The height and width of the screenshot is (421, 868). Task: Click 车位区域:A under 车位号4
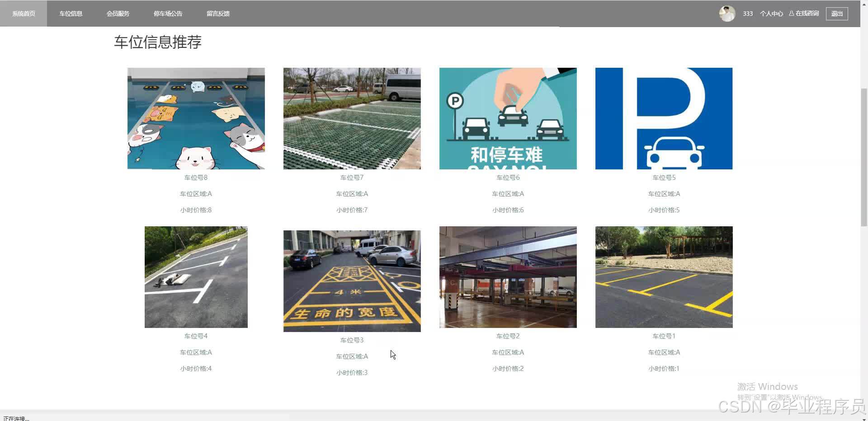(x=196, y=352)
